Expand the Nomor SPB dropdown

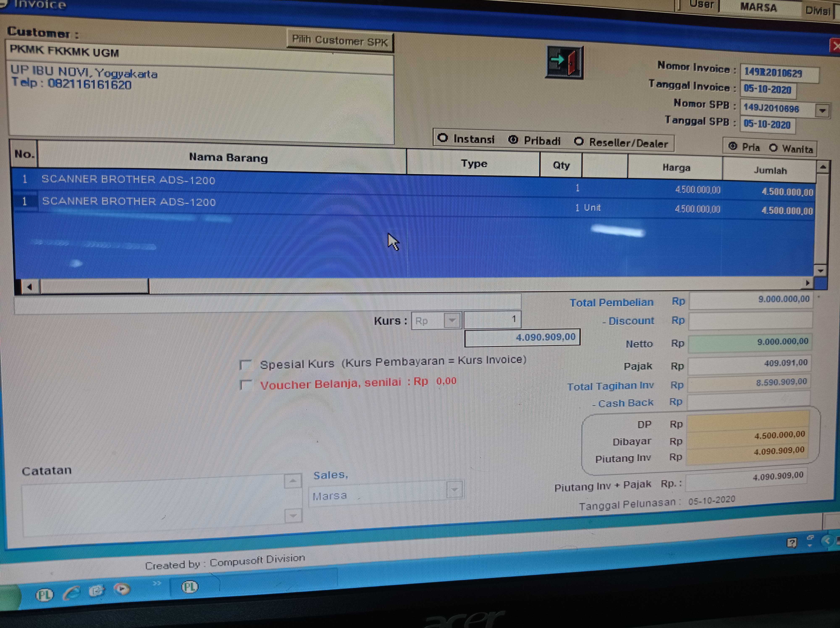pyautogui.click(x=822, y=111)
